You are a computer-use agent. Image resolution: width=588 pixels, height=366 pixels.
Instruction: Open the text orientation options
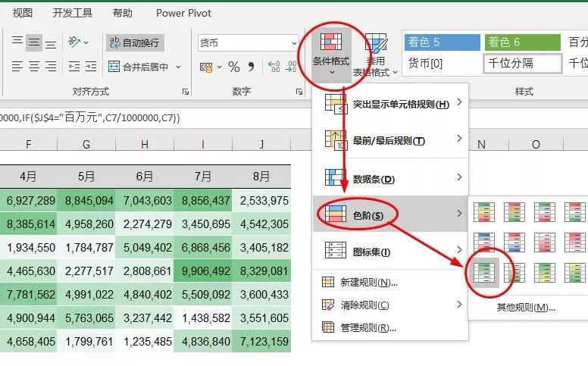(x=78, y=42)
